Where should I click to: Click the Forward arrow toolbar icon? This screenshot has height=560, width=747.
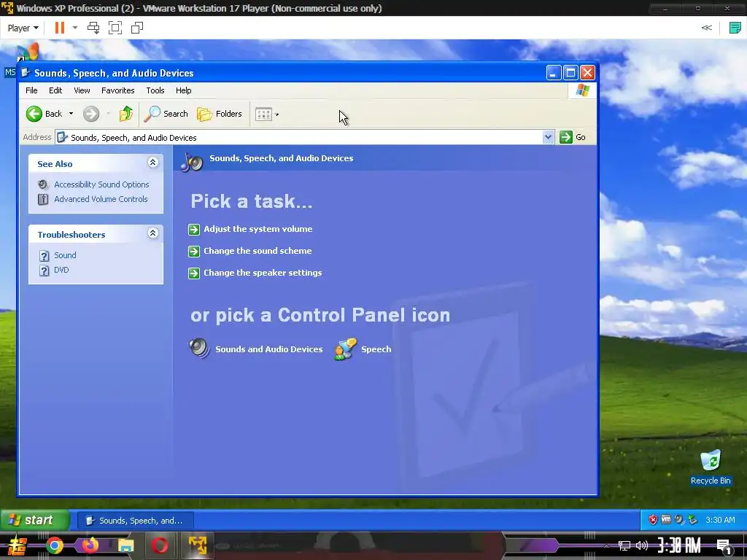point(91,114)
